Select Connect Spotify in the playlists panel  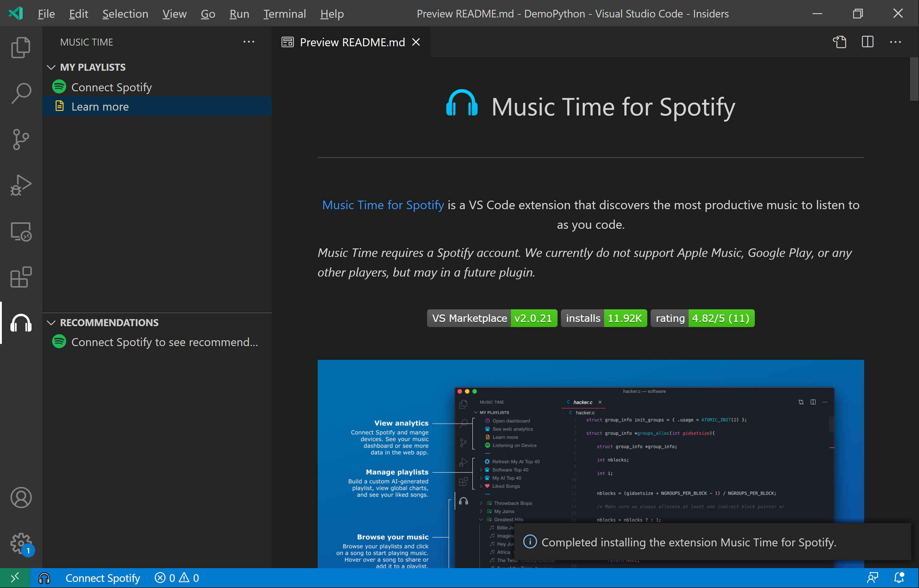point(112,87)
